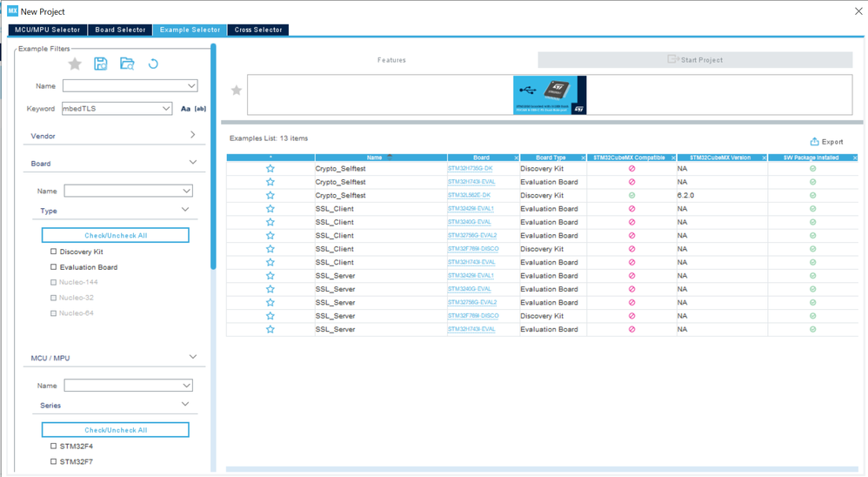Click the Board Type column header
This screenshot has height=477, width=868.
[x=551, y=158]
